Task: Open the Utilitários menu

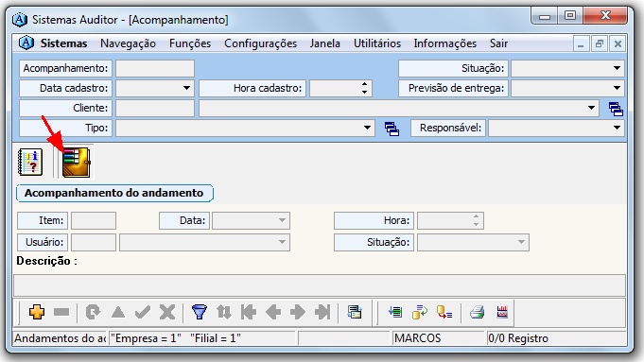Action: click(377, 43)
